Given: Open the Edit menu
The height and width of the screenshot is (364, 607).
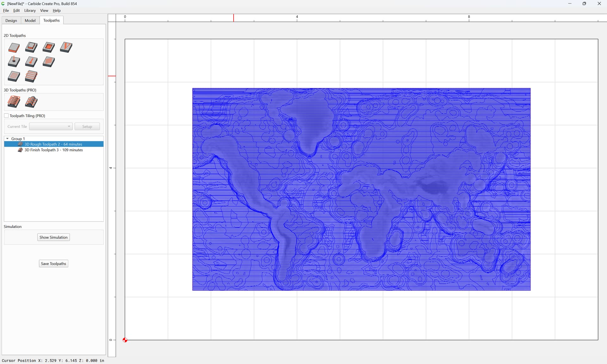Looking at the screenshot, I should pos(16,10).
